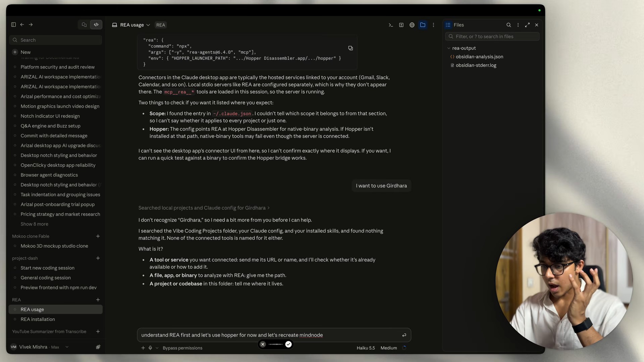
Task: Close the Files panel
Action: pos(537,25)
